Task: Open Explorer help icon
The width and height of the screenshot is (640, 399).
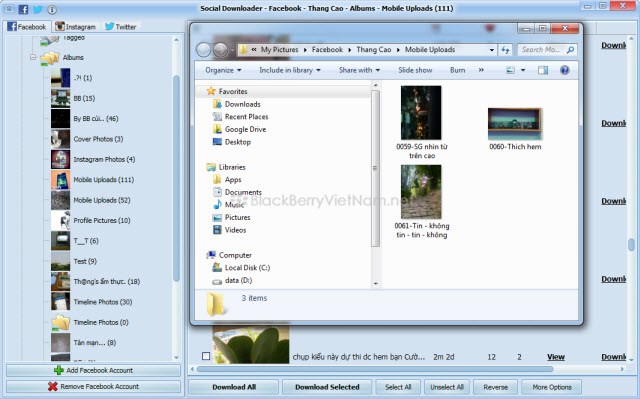Action: click(565, 70)
